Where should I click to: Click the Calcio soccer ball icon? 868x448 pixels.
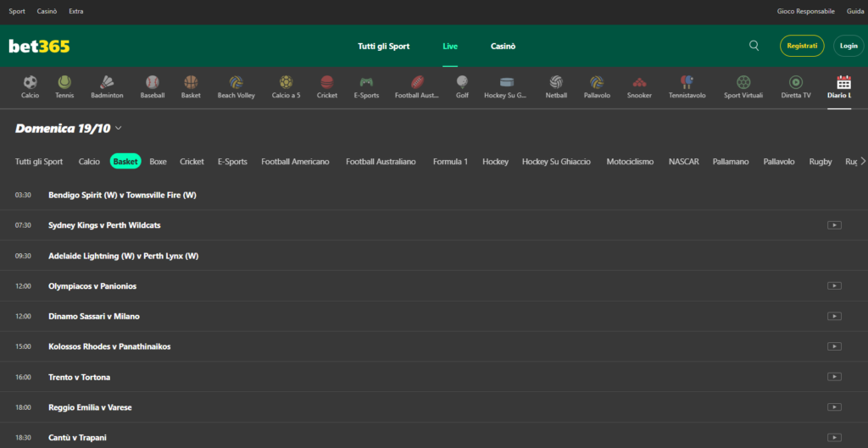(x=31, y=82)
